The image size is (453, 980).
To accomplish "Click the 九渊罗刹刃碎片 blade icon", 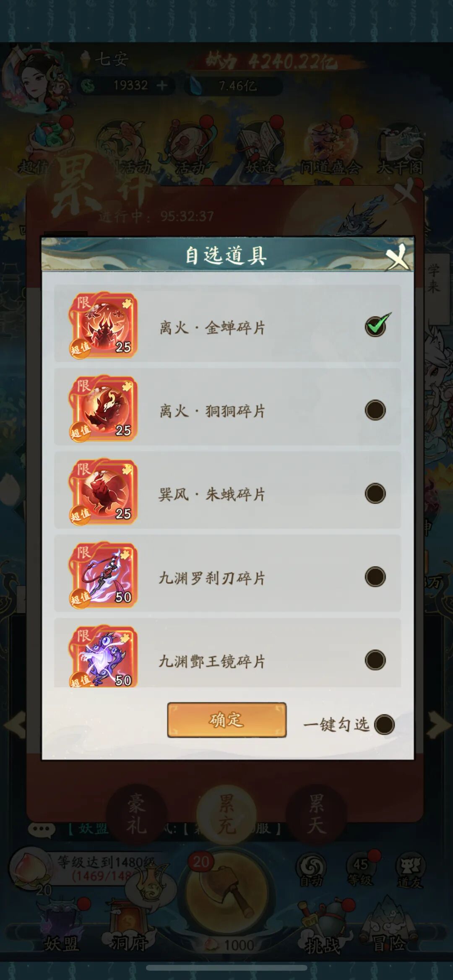I will tap(103, 575).
